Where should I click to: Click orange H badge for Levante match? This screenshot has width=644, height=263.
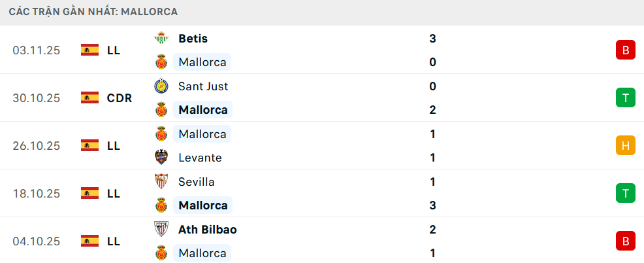point(625,146)
